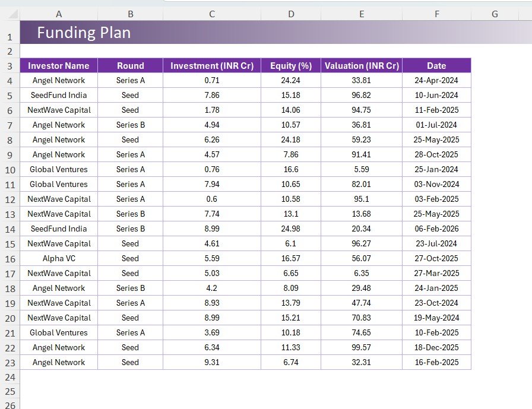Click column A letter header
The width and height of the screenshot is (532, 409).
click(58, 13)
